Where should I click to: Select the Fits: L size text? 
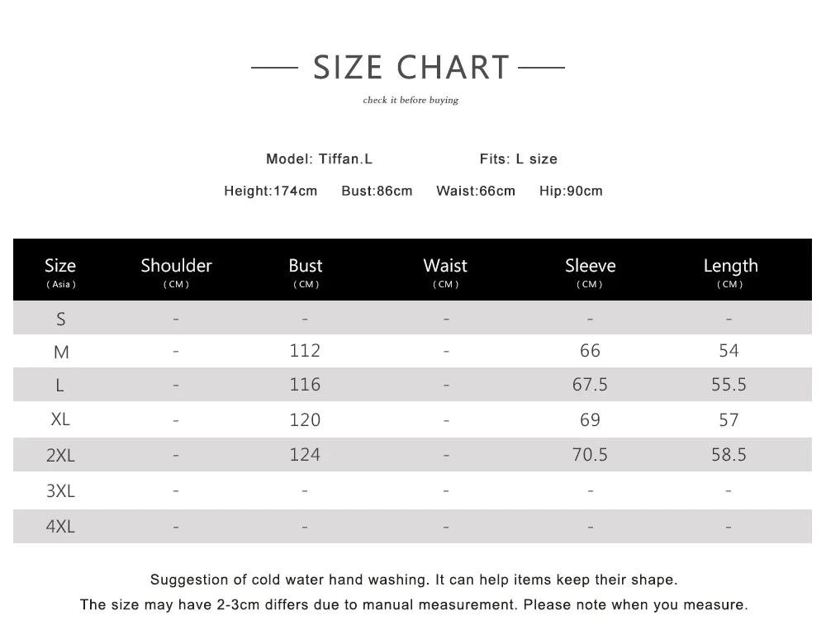[519, 159]
